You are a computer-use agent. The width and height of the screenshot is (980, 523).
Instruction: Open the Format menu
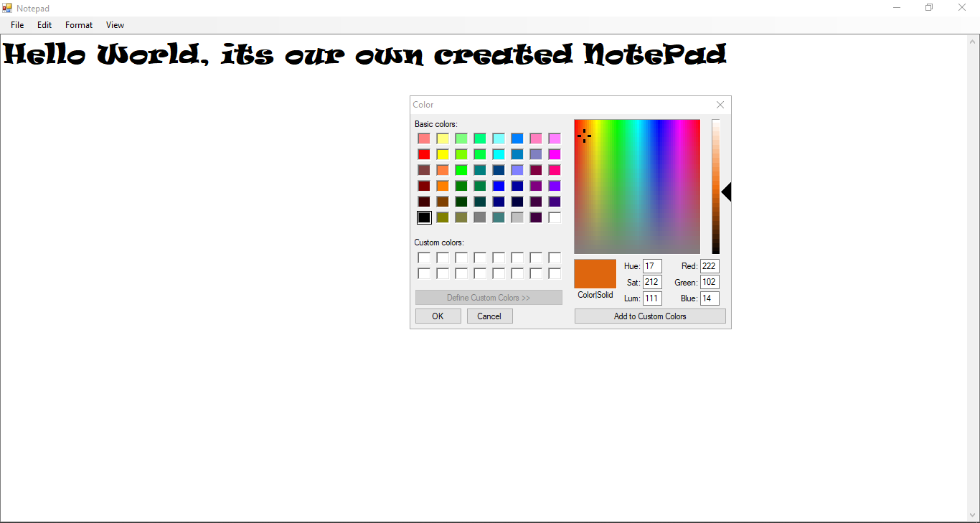click(78, 24)
